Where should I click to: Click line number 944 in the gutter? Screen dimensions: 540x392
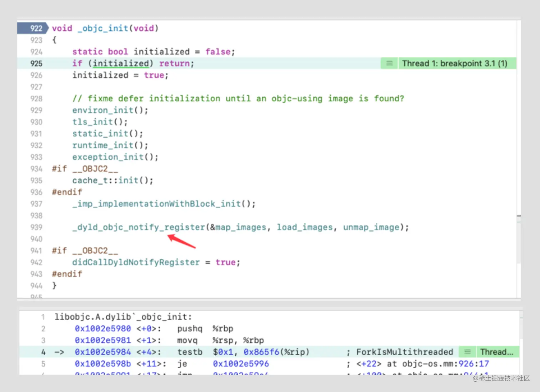point(36,286)
